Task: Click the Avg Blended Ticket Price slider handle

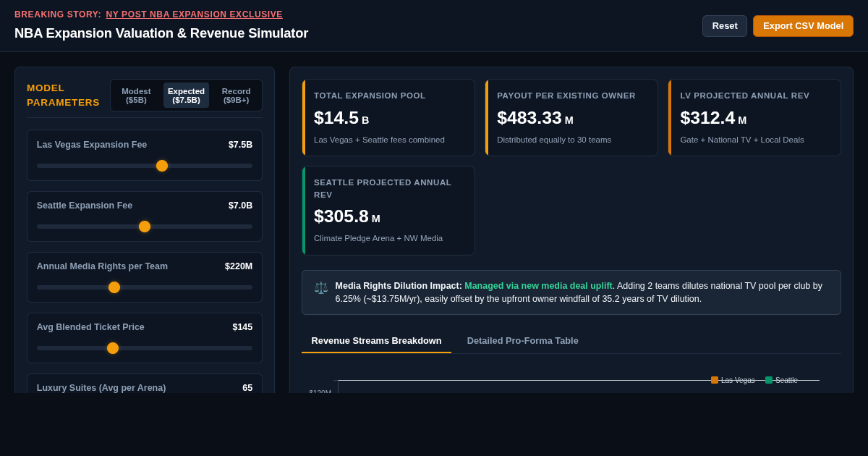Action: pyautogui.click(x=113, y=348)
